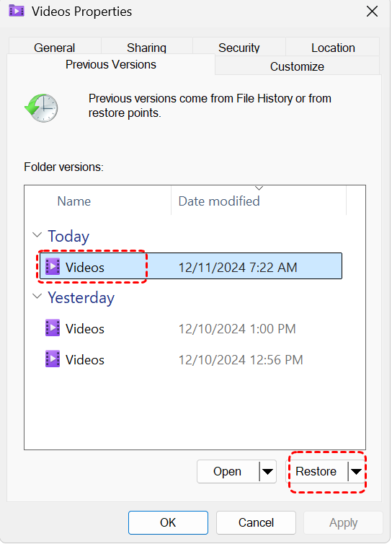Collapse the Today group
Viewport: 392px width, 544px height.
click(x=37, y=235)
